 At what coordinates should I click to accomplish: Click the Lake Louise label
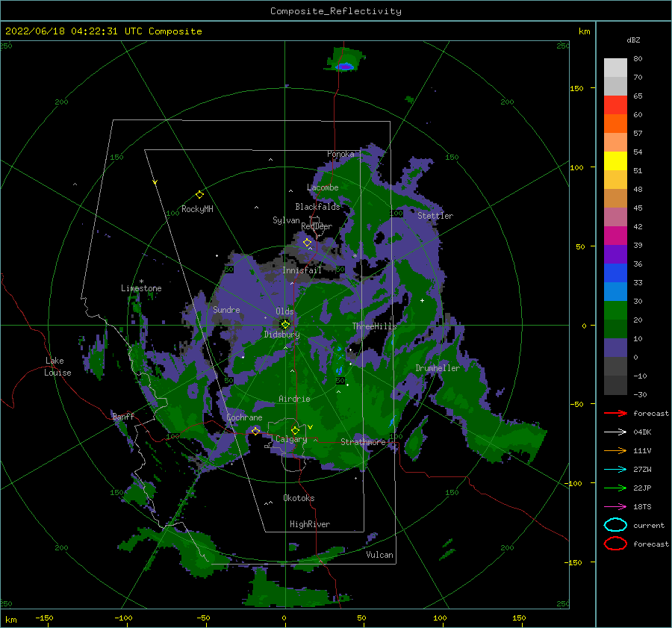(x=57, y=367)
